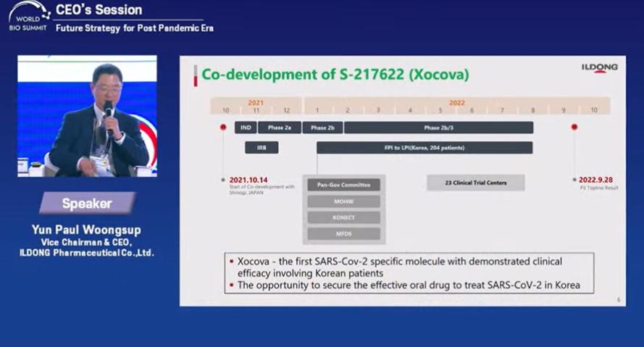Click bullet starting "Xocova - the first SARS-Cov-2"
The width and height of the screenshot is (644, 347).
click(400, 267)
